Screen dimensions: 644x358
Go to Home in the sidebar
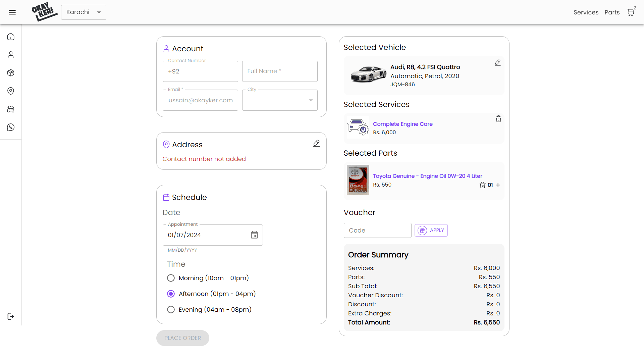(11, 37)
